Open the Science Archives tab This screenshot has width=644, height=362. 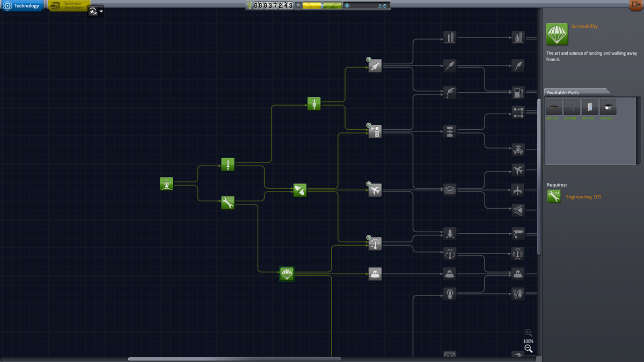(69, 6)
